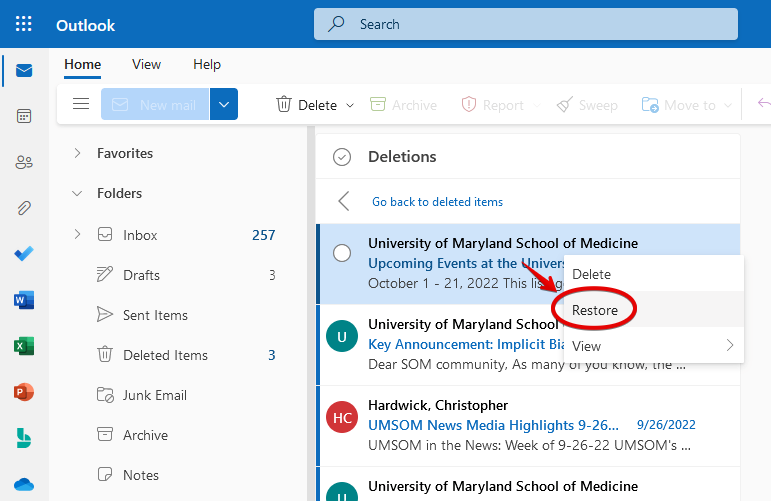Image resolution: width=771 pixels, height=501 pixels.
Task: Select the Upcoming Events email checkbox circle
Action: pyautogui.click(x=342, y=253)
